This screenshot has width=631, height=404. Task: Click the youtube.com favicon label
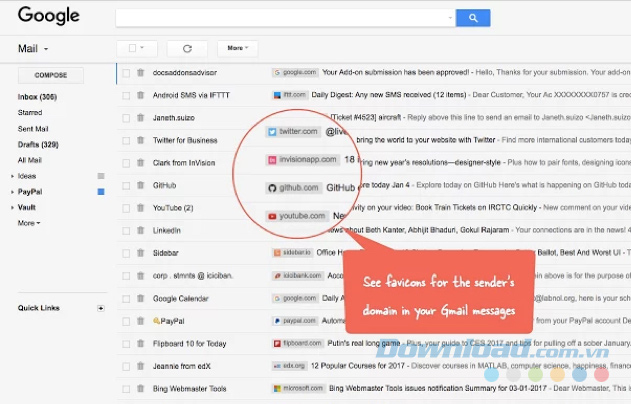[x=297, y=216]
